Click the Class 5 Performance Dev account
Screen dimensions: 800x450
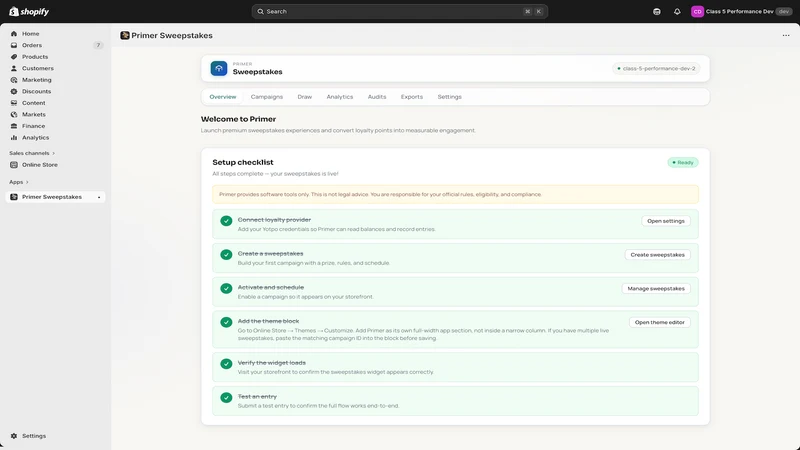point(741,11)
